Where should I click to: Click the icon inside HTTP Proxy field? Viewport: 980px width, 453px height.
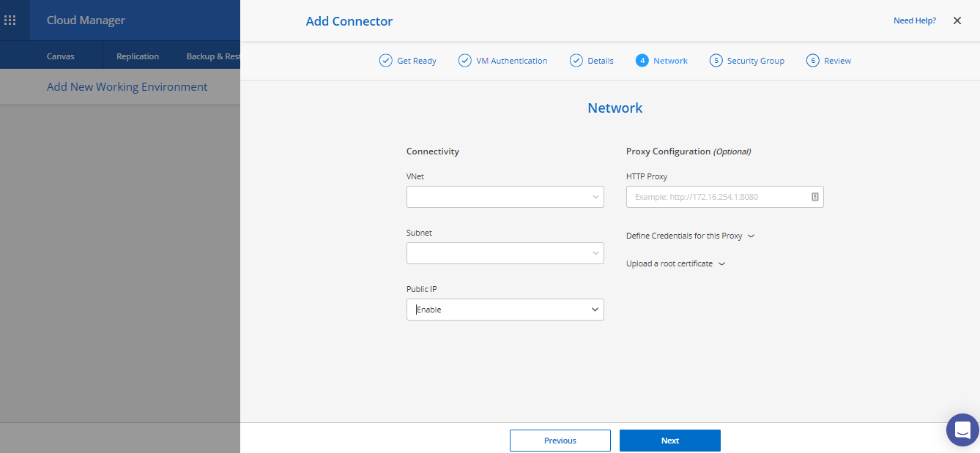pyautogui.click(x=814, y=197)
